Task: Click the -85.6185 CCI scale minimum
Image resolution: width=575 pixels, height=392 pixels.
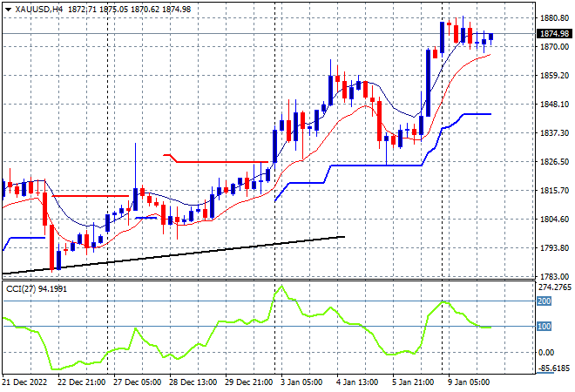Action: click(554, 368)
